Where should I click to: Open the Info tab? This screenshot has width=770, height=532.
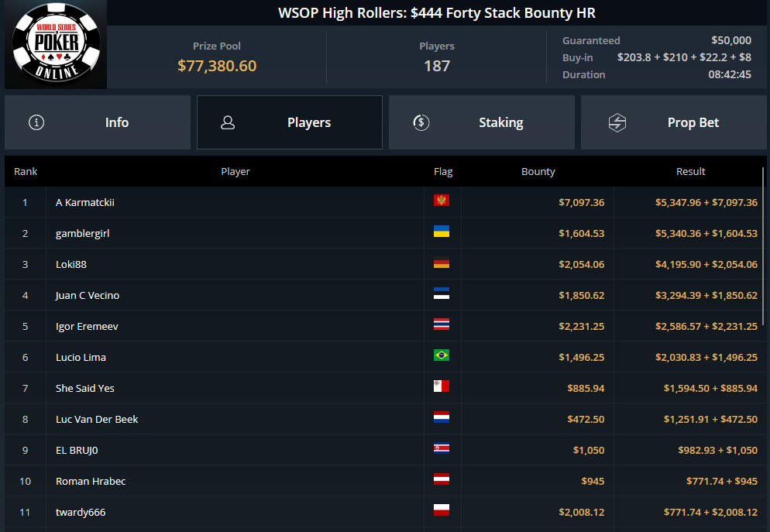98,122
